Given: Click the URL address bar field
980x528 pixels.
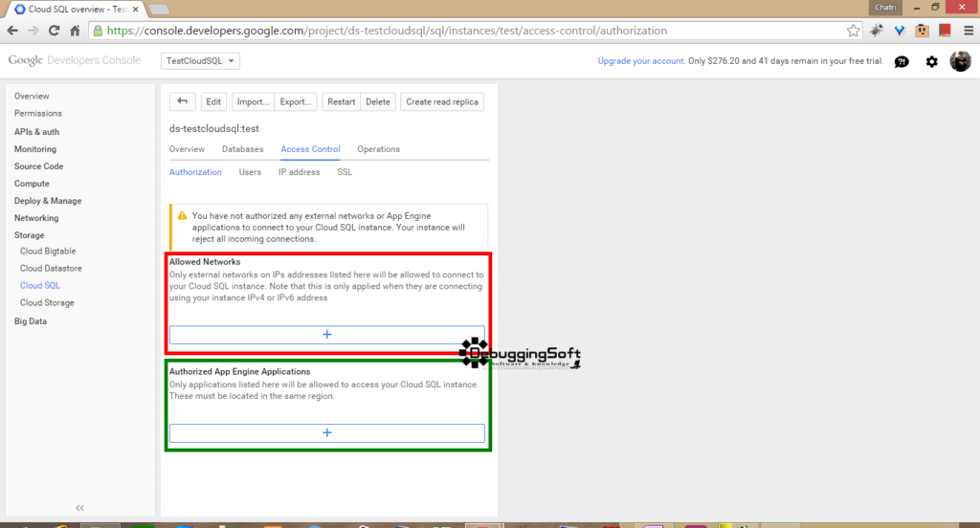Looking at the screenshot, I should [475, 31].
